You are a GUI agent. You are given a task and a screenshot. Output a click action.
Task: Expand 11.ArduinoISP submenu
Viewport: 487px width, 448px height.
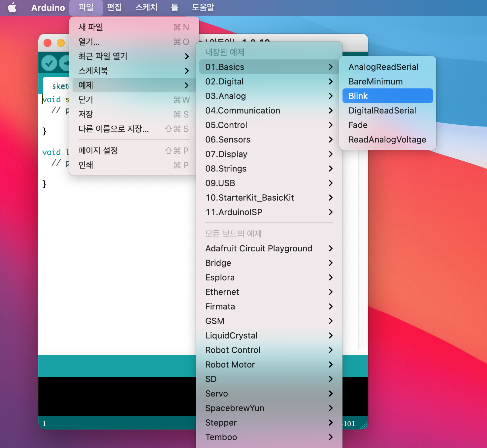[x=269, y=212]
